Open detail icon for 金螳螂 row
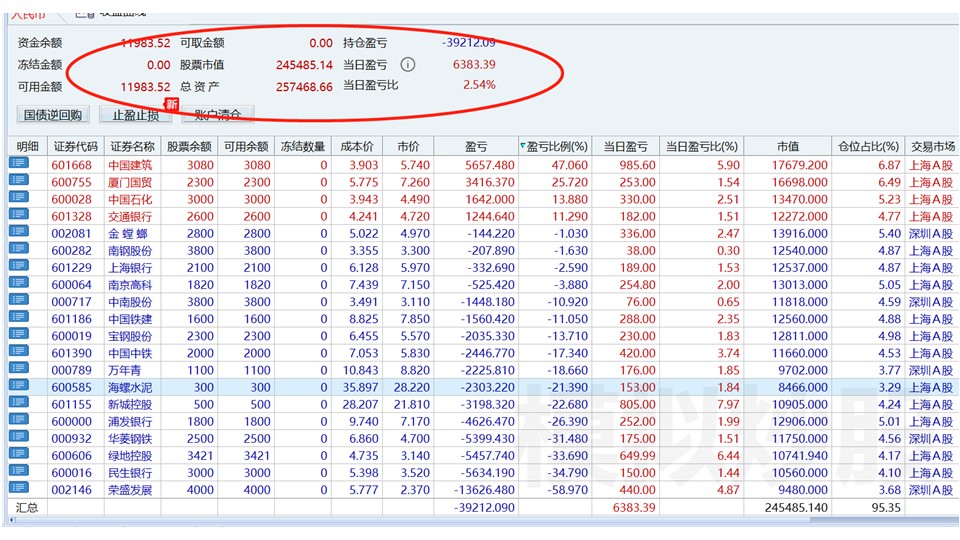The height and width of the screenshot is (540, 960). (18, 232)
